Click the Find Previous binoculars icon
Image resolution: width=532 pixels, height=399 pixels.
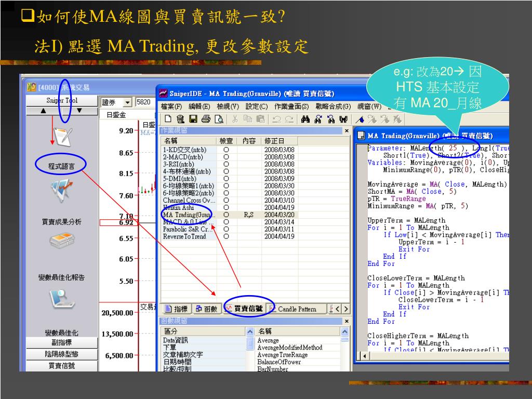click(x=331, y=119)
